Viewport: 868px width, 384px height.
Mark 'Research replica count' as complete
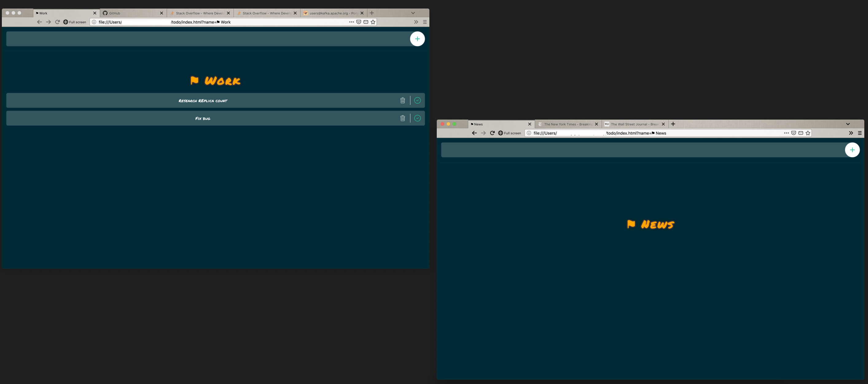(x=417, y=100)
